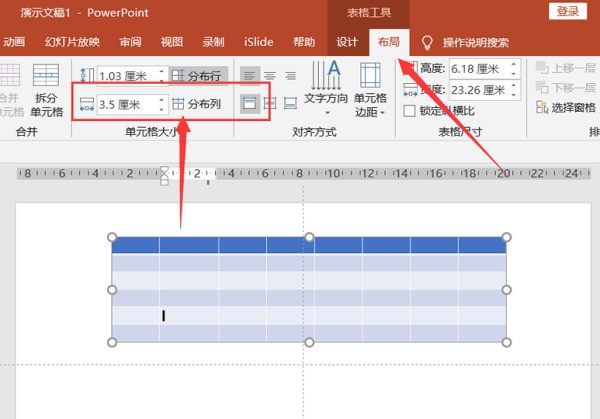Click 分布行 to distribute rows
This screenshot has height=419, width=600.
point(196,76)
